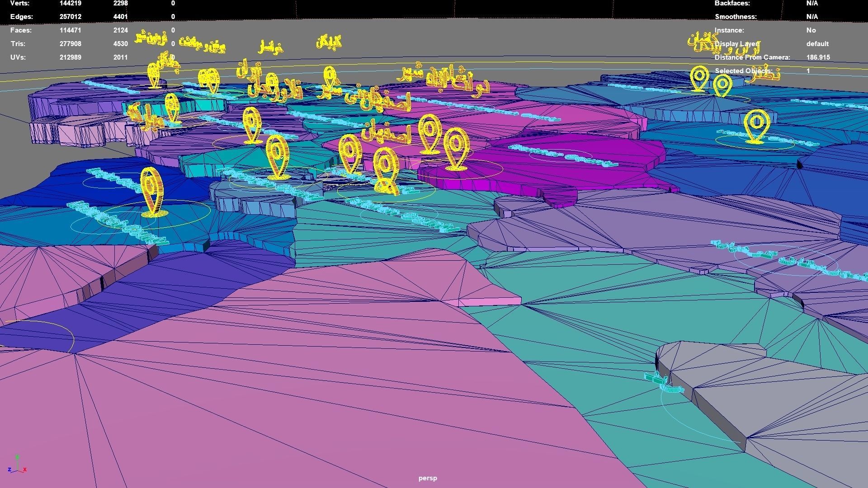Click the Tris total value 277908
The width and height of the screenshot is (868, 488).
[x=70, y=44]
